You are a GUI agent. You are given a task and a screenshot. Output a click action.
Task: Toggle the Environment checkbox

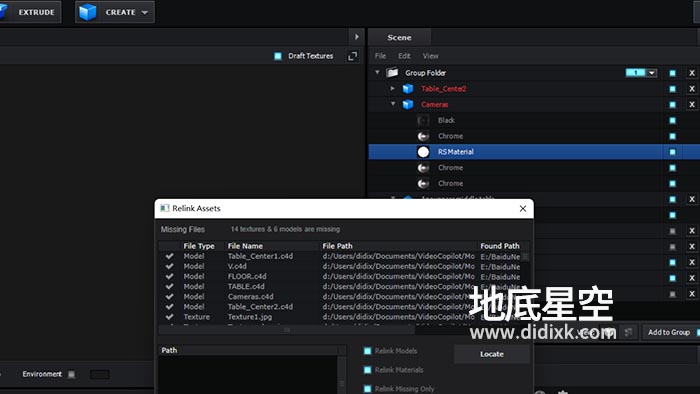click(71, 374)
